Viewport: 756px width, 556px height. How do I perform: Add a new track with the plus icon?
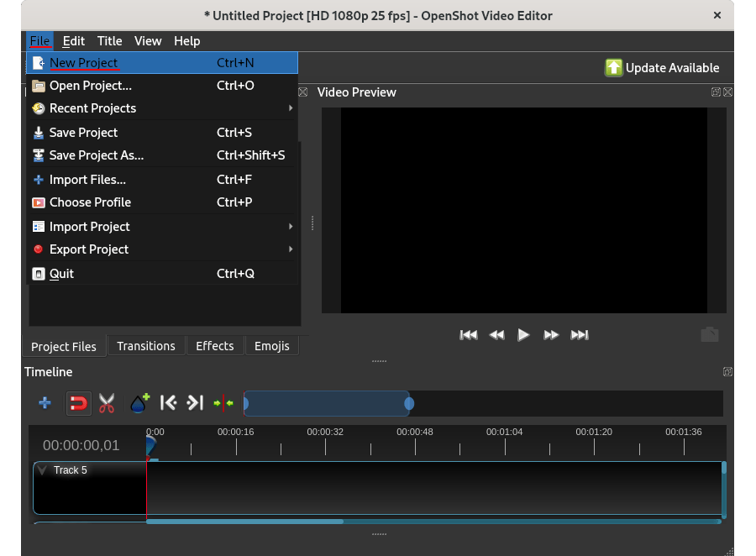click(44, 403)
